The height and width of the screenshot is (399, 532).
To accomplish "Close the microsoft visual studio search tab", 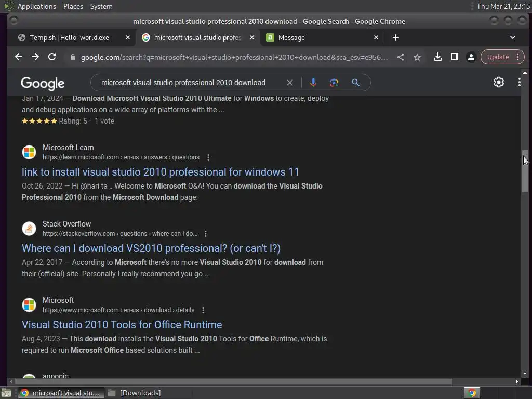I will coord(252,37).
